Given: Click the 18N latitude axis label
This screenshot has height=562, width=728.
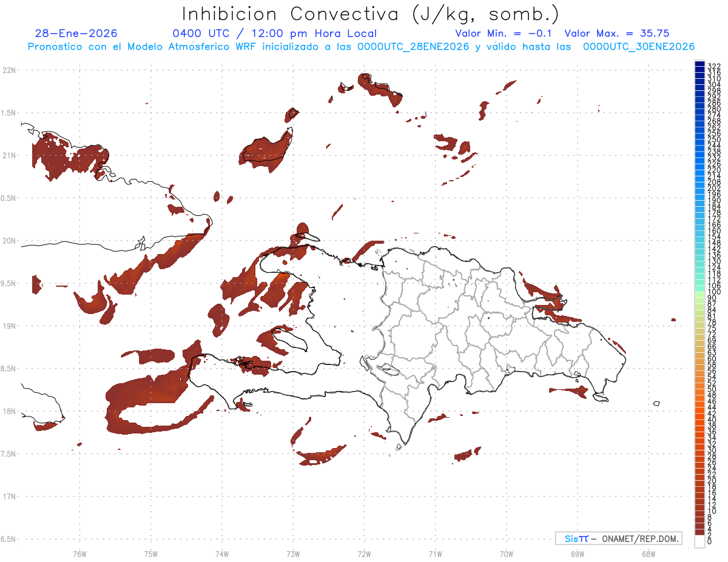Looking at the screenshot, I should click(9, 412).
